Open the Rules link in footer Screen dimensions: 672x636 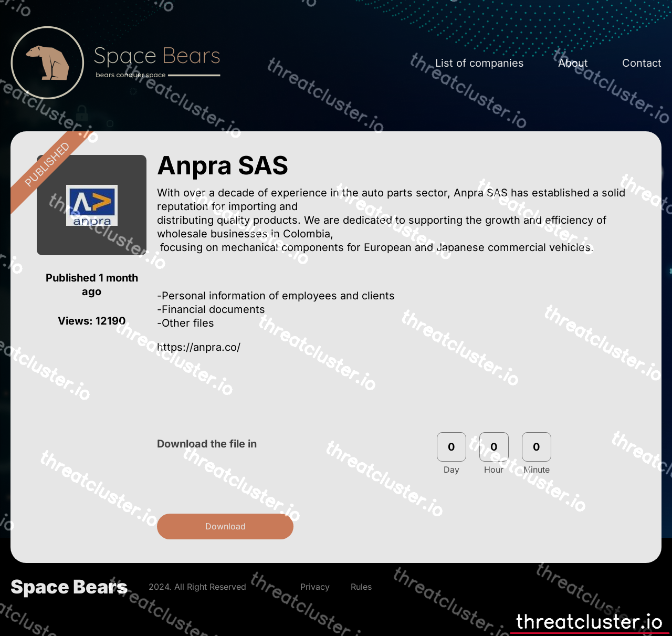click(x=361, y=587)
